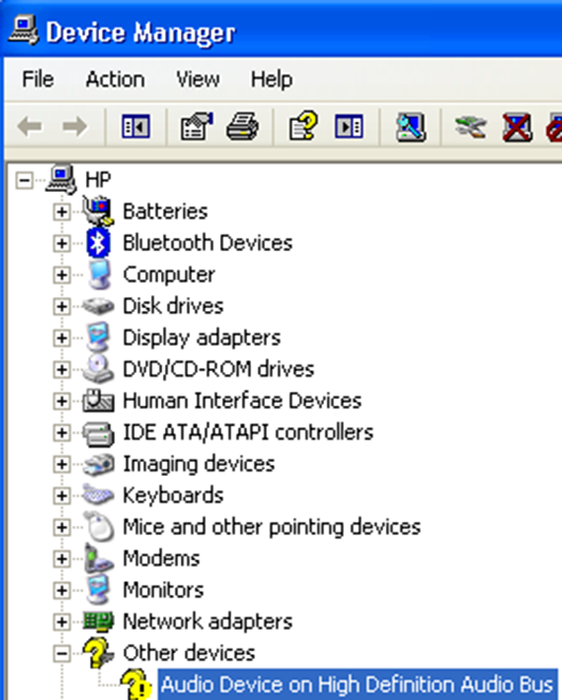This screenshot has width=562, height=700.
Task: Select the Network adapters category
Action: pos(208,621)
